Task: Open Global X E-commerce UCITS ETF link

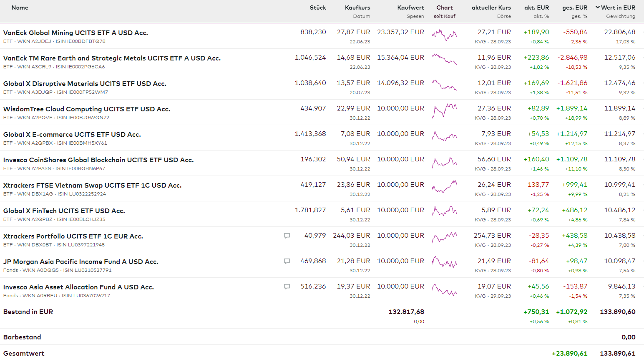Action: 72,135
